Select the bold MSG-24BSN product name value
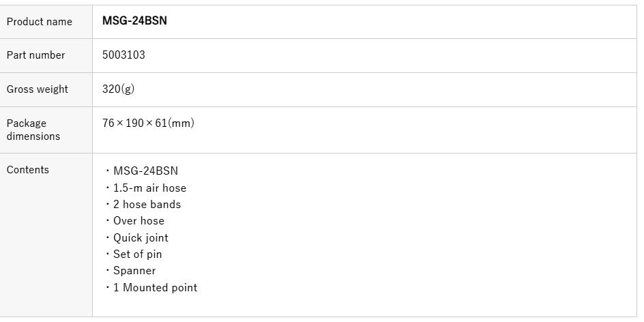The width and height of the screenshot is (644, 322). click(134, 21)
